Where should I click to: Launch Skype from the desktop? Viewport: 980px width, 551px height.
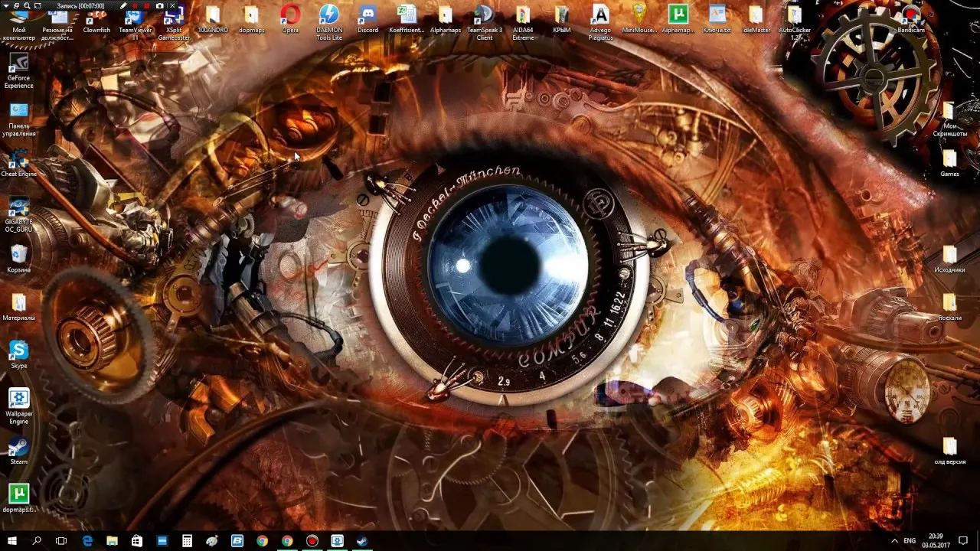19,356
